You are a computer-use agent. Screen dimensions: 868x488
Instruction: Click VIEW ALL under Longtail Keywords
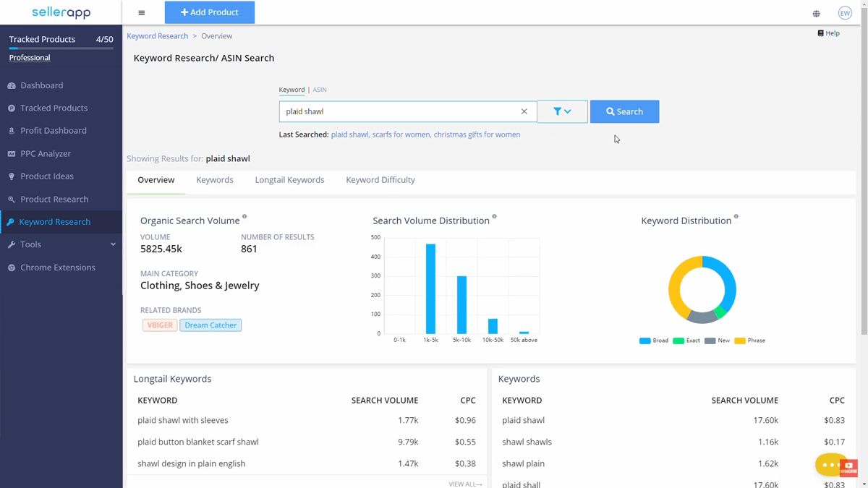click(465, 484)
